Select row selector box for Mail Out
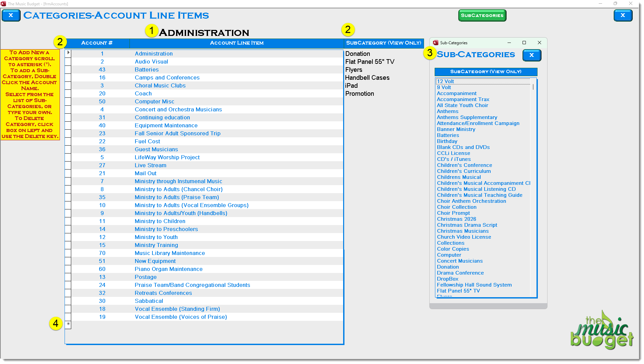Image resolution: width=644 pixels, height=364 pixels. click(68, 173)
